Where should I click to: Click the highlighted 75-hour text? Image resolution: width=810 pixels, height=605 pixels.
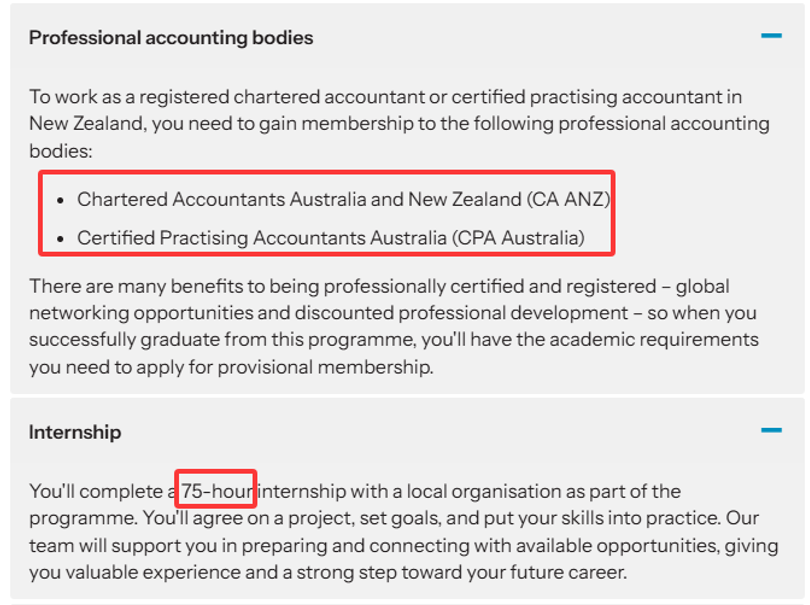(218, 491)
